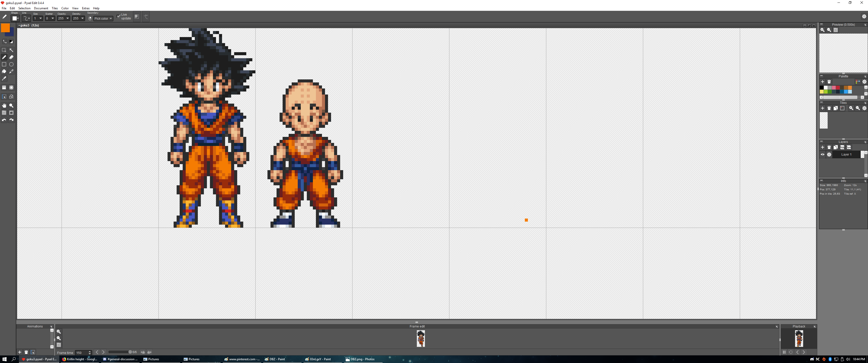Toggle the lock transparency option
Image resolution: width=868 pixels, height=363 pixels.
pos(137,16)
